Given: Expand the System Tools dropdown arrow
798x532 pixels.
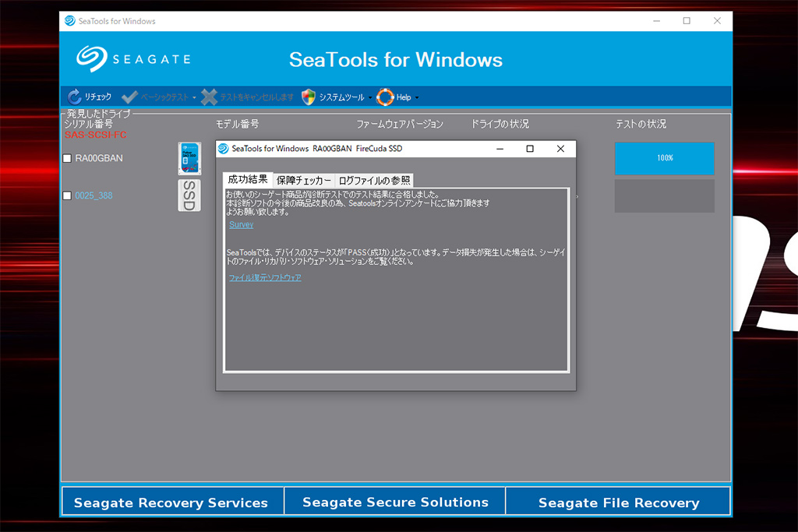Looking at the screenshot, I should (x=370, y=97).
